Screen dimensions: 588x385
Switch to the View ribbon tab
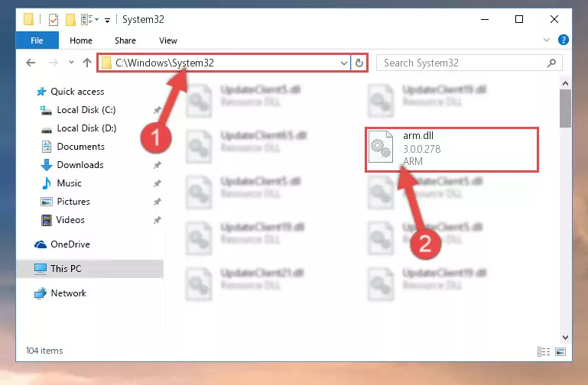tap(168, 40)
